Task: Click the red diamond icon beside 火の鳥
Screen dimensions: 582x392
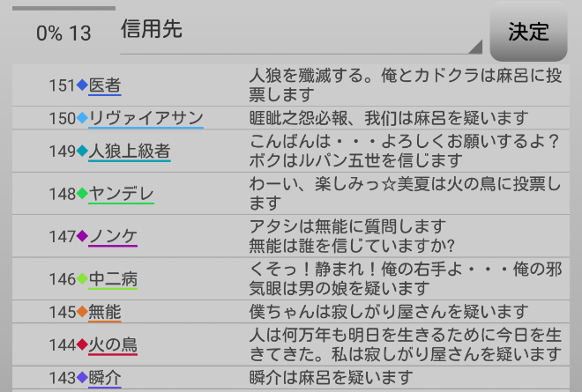Action: tap(82, 344)
